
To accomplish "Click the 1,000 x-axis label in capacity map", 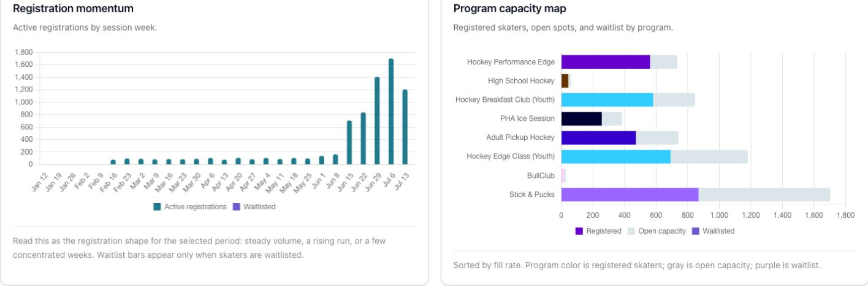I will [719, 215].
